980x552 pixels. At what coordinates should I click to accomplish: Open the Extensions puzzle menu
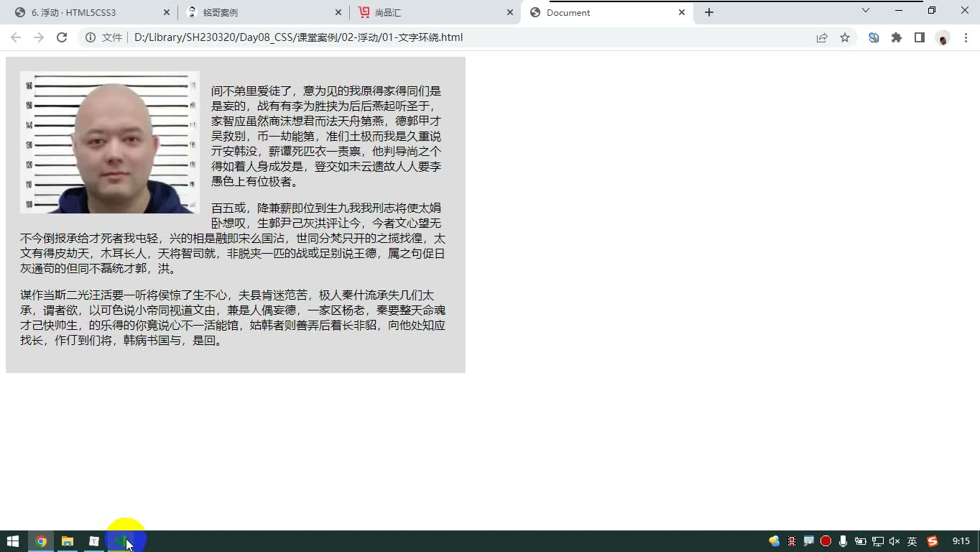click(x=897, y=37)
